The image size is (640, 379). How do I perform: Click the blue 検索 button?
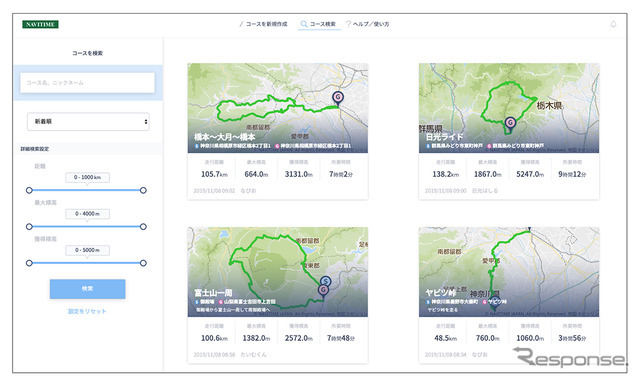[87, 289]
